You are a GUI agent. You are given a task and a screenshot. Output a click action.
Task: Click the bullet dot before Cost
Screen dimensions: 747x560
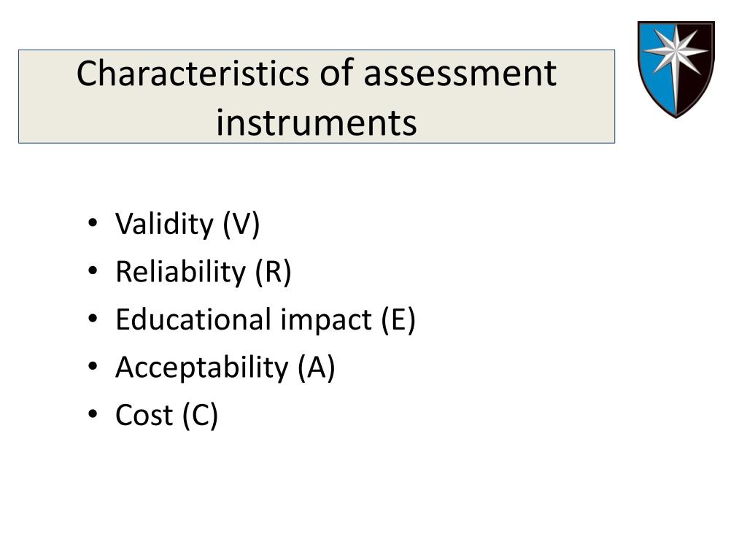[93, 413]
